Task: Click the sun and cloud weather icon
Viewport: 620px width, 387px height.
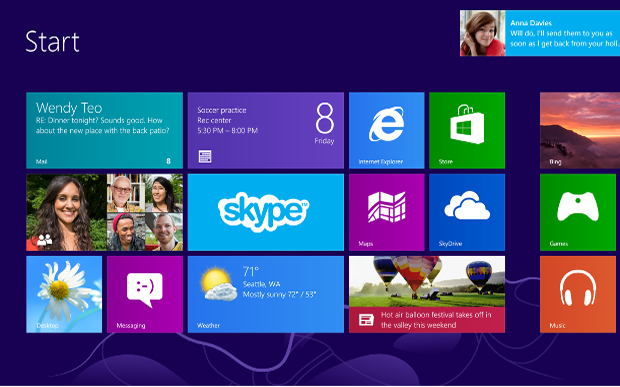Action: [x=219, y=284]
